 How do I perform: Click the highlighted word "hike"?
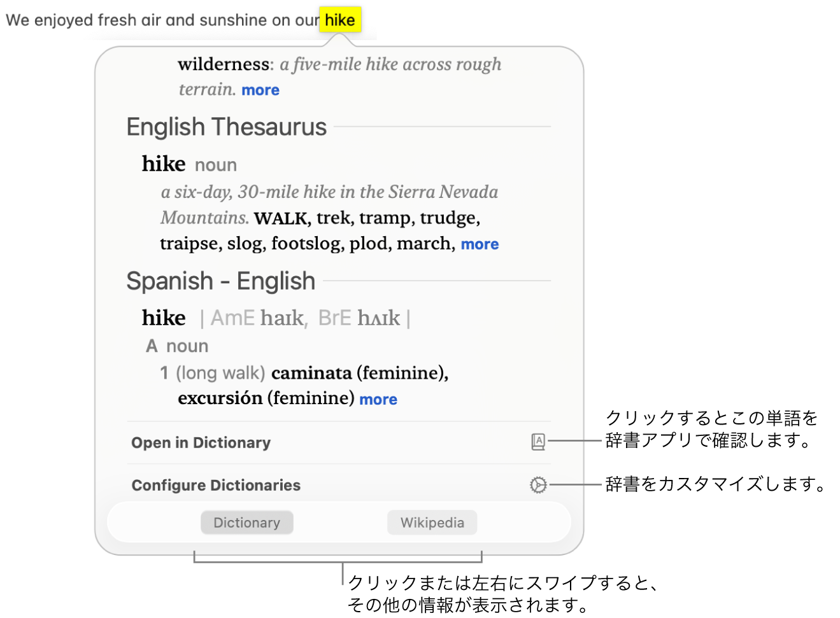tap(340, 20)
